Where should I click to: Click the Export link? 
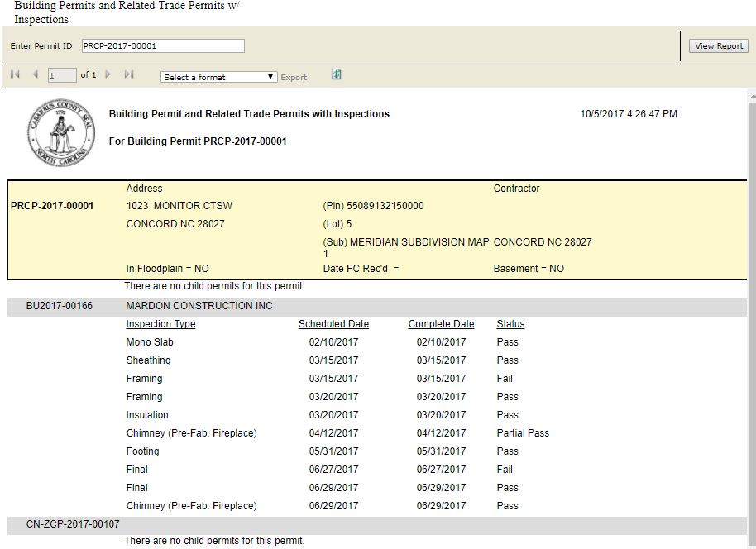294,78
